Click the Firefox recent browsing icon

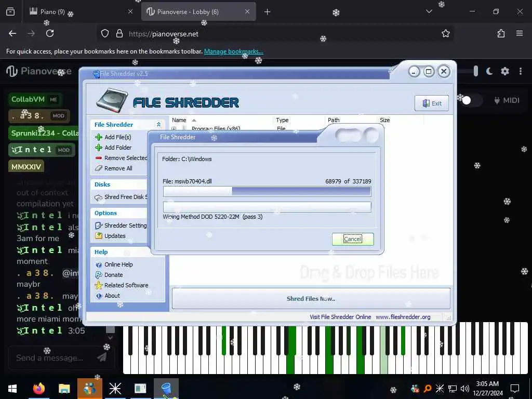point(10,11)
